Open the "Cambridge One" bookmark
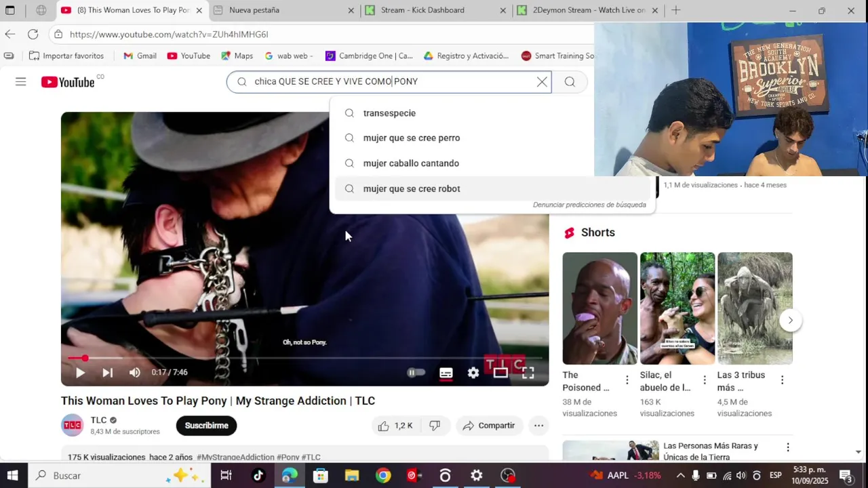This screenshot has height=488, width=868. pyautogui.click(x=369, y=56)
